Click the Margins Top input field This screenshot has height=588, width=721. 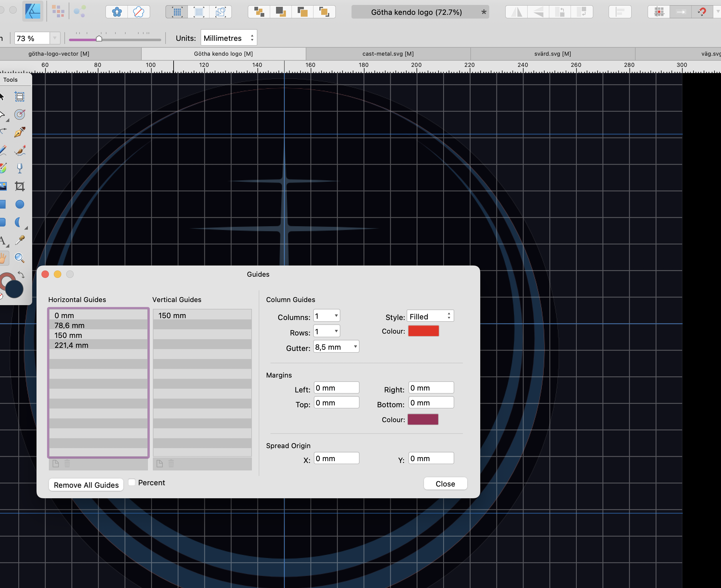pyautogui.click(x=336, y=403)
